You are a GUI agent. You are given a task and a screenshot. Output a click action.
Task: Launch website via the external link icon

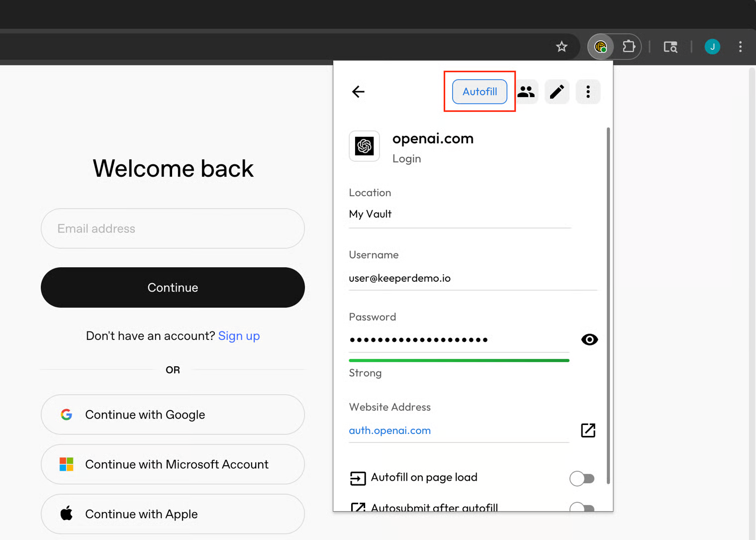[x=588, y=430]
